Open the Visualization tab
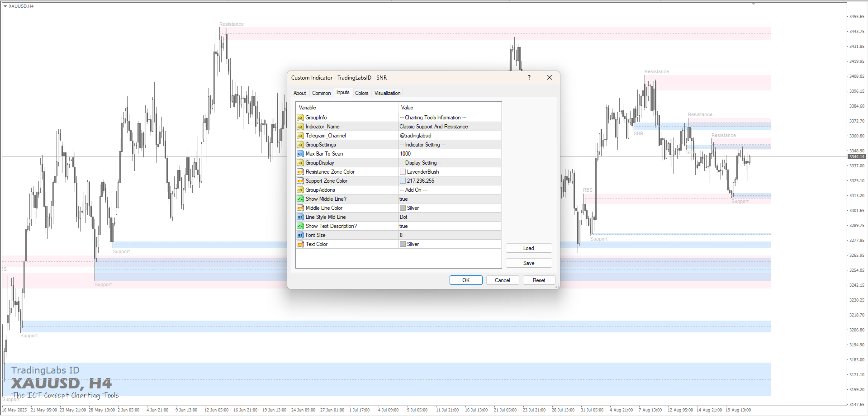The width and height of the screenshot is (868, 416). [x=387, y=93]
